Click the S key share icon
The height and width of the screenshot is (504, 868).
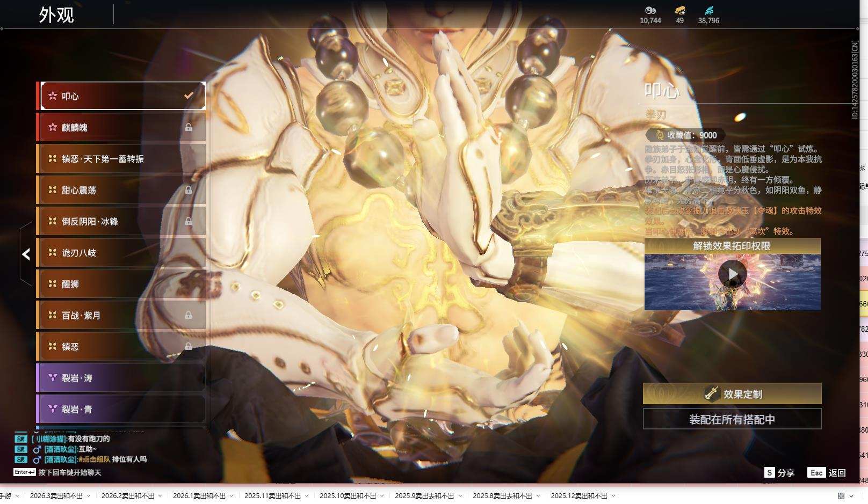coord(770,472)
